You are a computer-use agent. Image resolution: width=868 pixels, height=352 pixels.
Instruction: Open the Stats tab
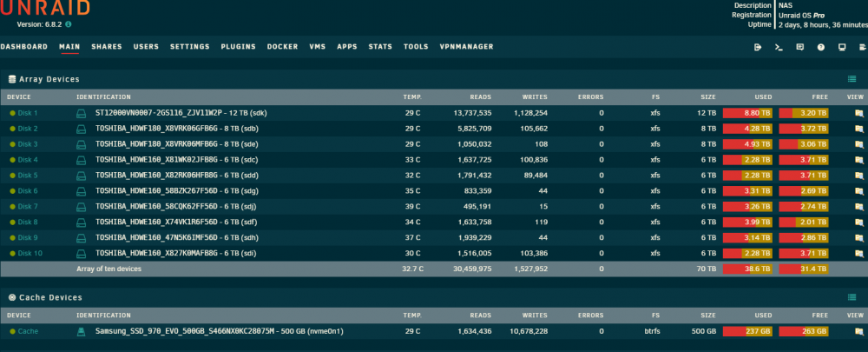point(380,47)
